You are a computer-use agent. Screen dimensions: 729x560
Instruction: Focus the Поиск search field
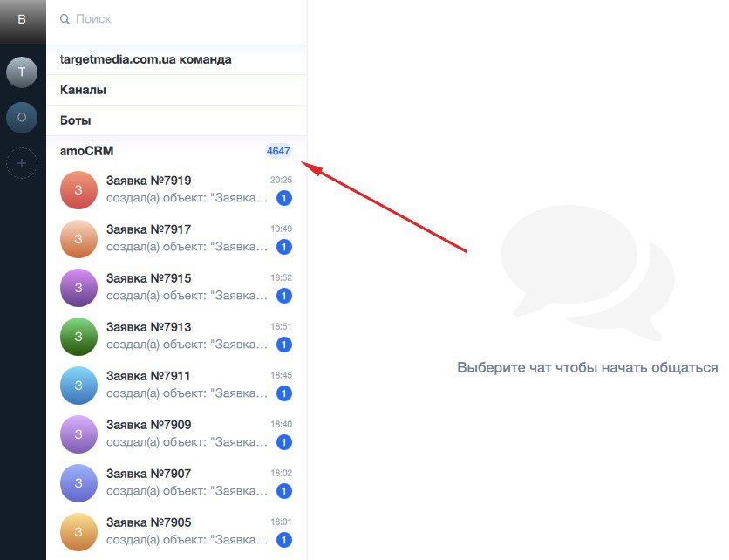click(177, 19)
